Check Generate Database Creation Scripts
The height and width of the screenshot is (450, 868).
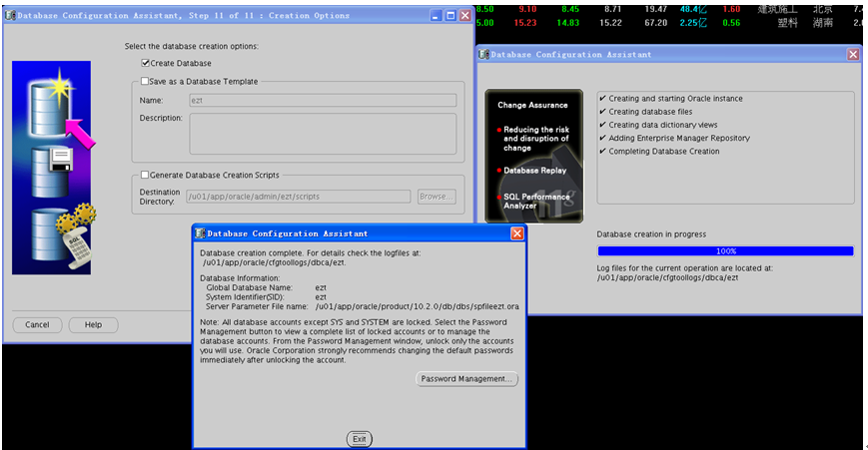(x=145, y=175)
